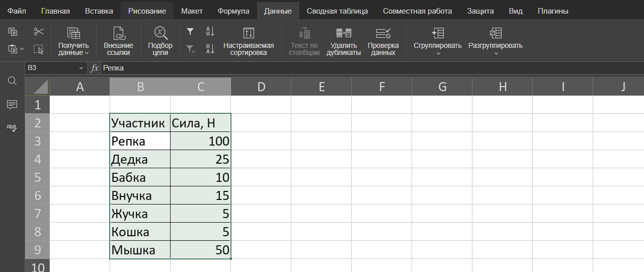
Task: Open the Сводная таблица tab
Action: click(x=337, y=11)
